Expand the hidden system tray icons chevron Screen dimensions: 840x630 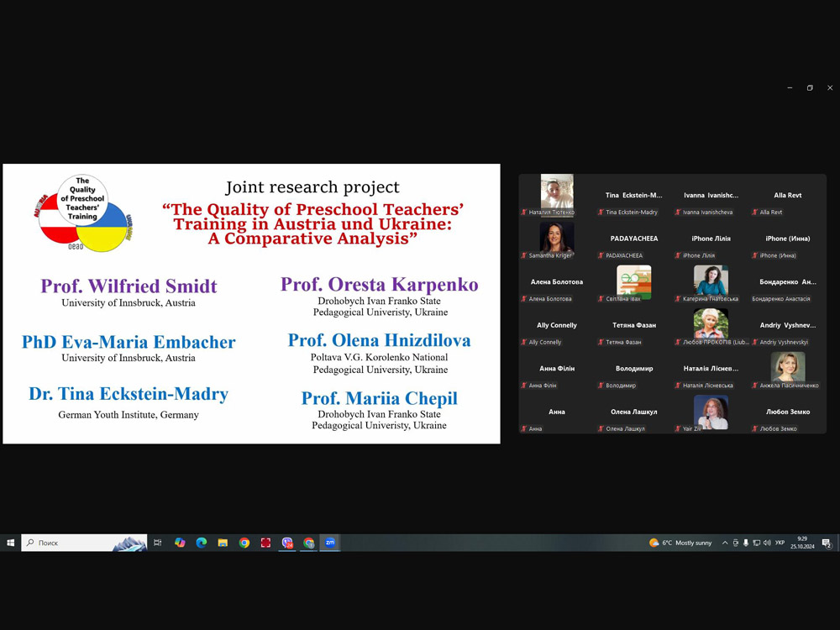pos(725,543)
